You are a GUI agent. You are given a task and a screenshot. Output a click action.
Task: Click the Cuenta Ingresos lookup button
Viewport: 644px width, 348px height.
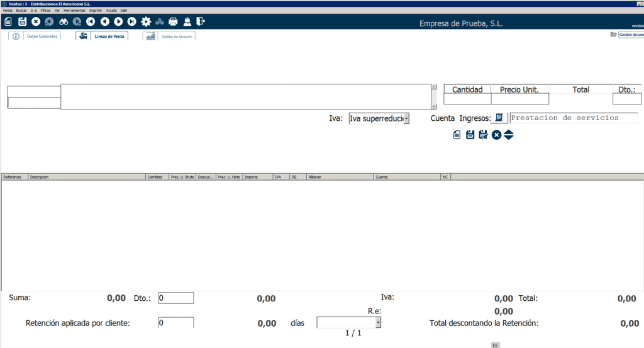pyautogui.click(x=499, y=118)
